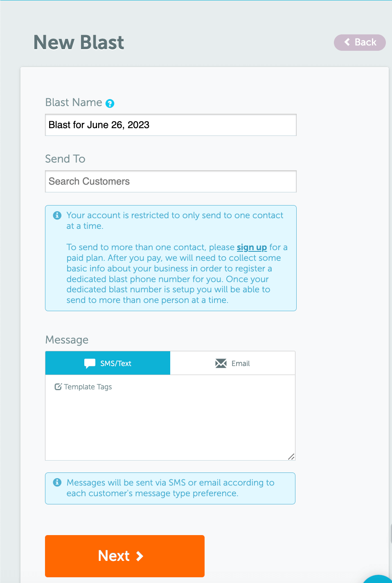Open Template Tags via its pencil icon
392x583 pixels.
pyautogui.click(x=58, y=386)
